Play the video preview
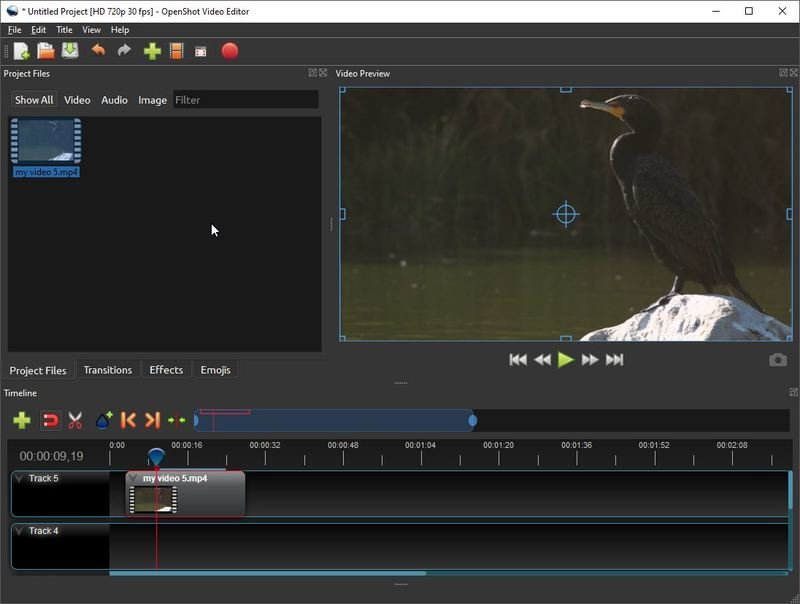This screenshot has width=800, height=604. click(x=566, y=360)
